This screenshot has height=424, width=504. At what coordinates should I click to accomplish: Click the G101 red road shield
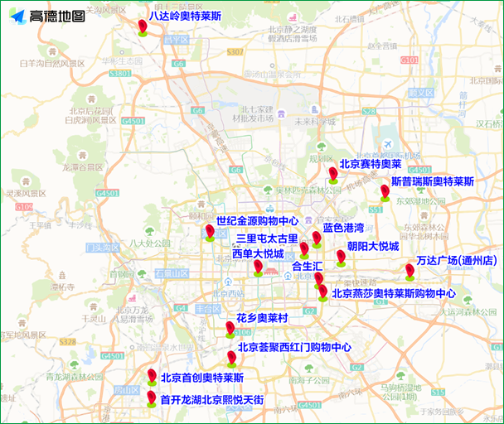(409, 60)
